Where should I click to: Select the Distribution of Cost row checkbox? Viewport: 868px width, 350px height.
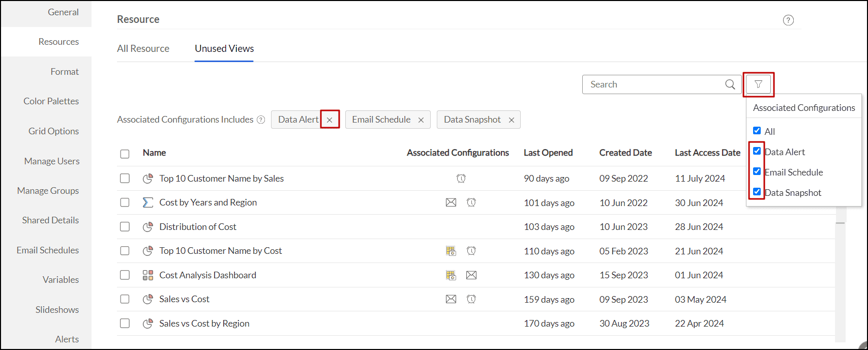click(125, 227)
